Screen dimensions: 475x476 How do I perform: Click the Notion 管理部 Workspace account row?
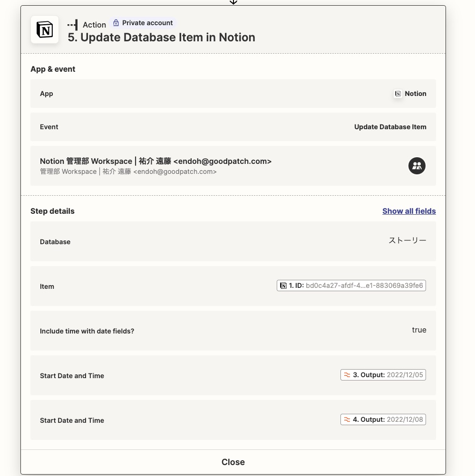pyautogui.click(x=233, y=166)
